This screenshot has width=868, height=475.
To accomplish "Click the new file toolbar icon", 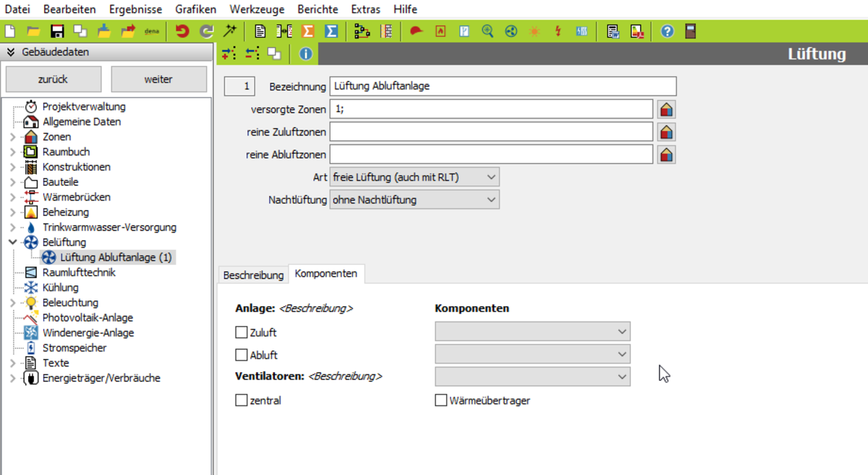I will (9, 31).
